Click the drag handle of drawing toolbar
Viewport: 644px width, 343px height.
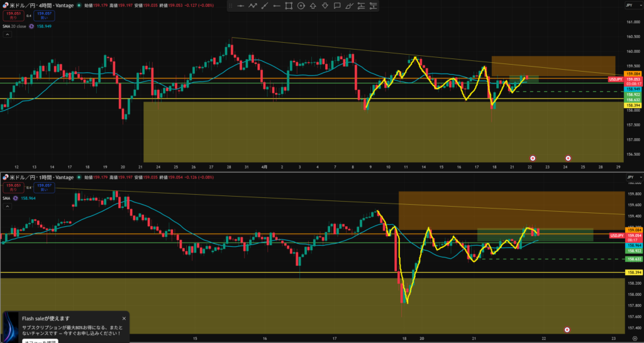(x=230, y=6)
